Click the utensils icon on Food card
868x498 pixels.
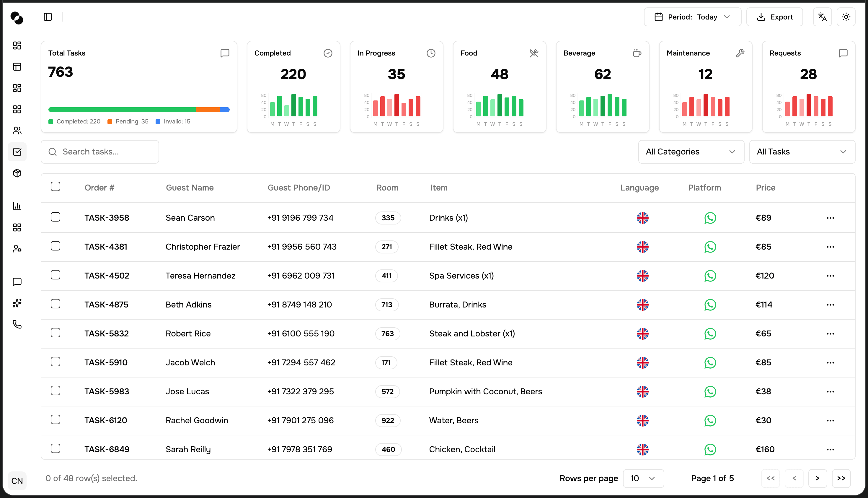(534, 53)
